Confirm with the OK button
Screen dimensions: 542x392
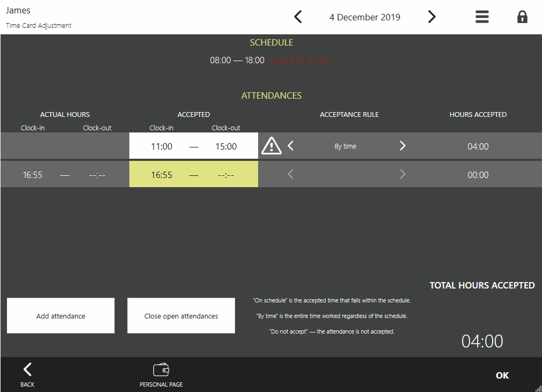(x=502, y=375)
